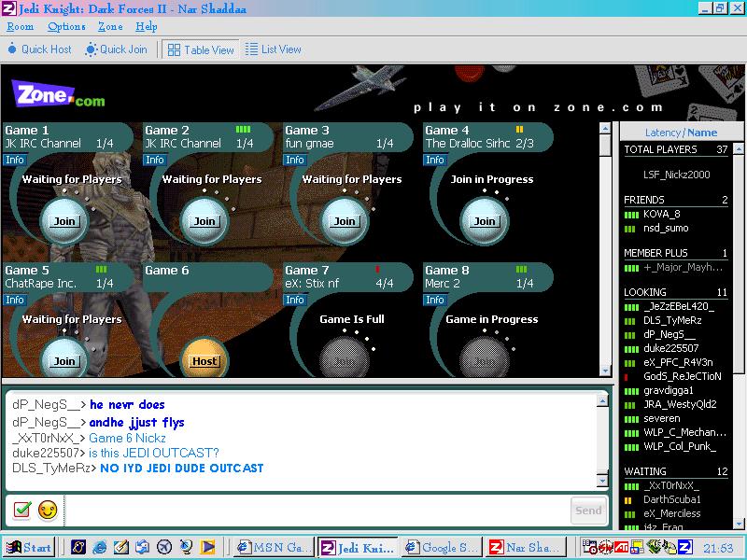Image resolution: width=747 pixels, height=560 pixels.
Task: Click chat scrollbar down arrow
Action: [602, 480]
